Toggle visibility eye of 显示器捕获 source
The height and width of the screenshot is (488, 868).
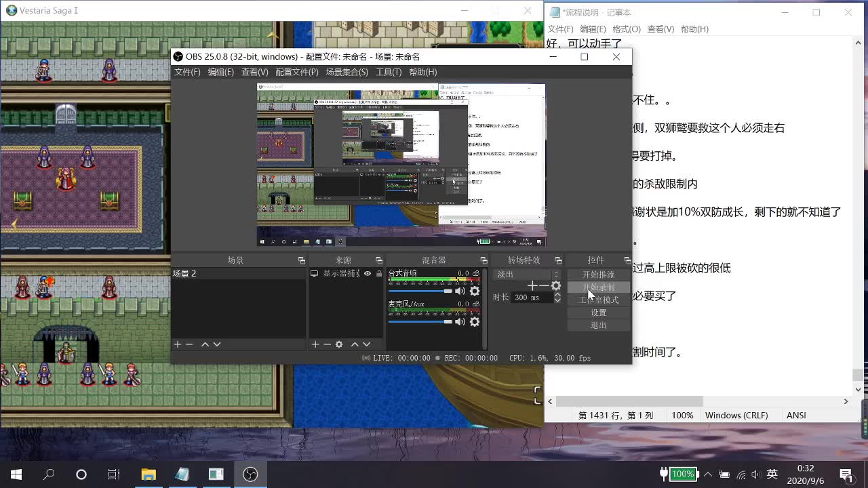tap(368, 274)
